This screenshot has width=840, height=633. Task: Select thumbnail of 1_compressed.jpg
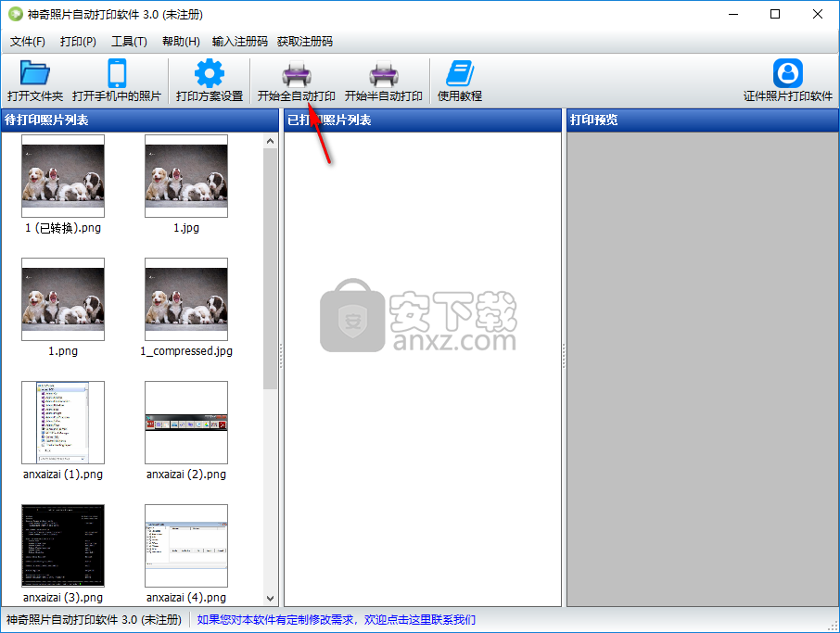[186, 299]
